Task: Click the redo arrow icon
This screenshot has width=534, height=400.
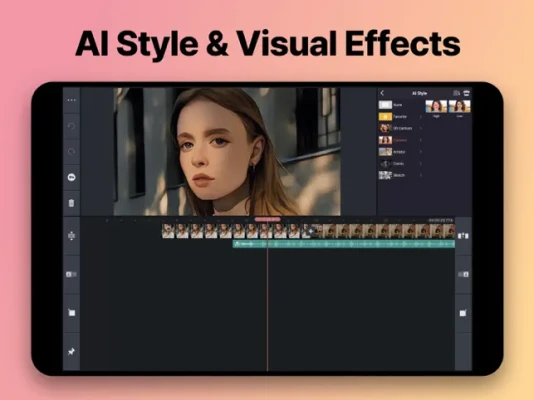Action: point(72,151)
